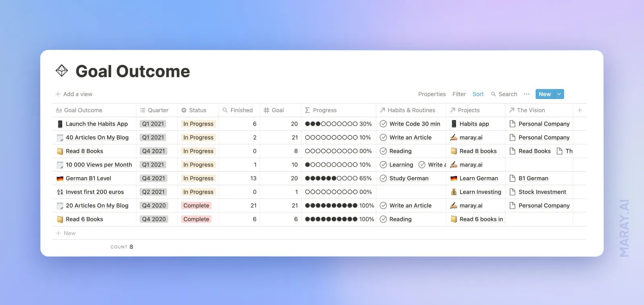644x305 pixels.
Task: Click the phone icon beside Launch the Habits App
Action: [x=60, y=124]
